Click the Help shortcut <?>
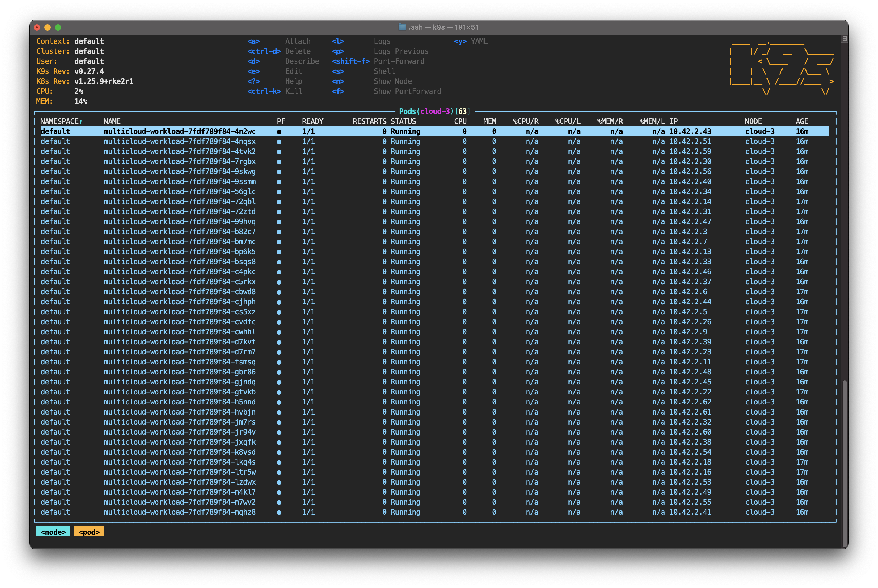 coord(253,81)
